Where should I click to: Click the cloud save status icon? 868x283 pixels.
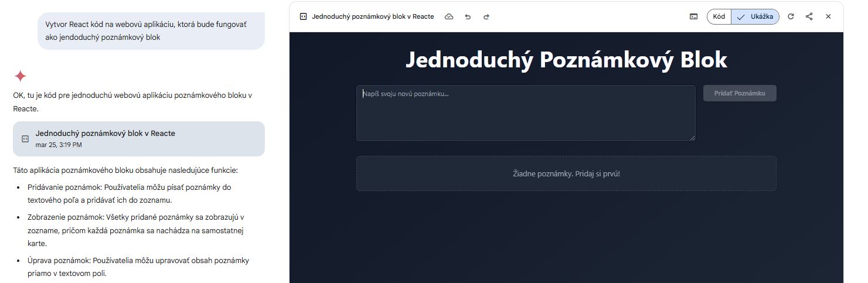point(449,17)
